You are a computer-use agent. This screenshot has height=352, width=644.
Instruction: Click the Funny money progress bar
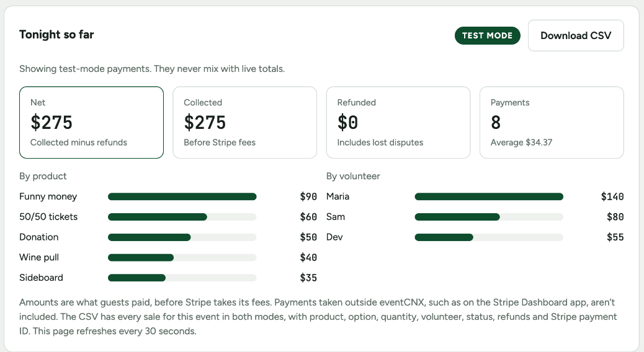click(x=182, y=197)
